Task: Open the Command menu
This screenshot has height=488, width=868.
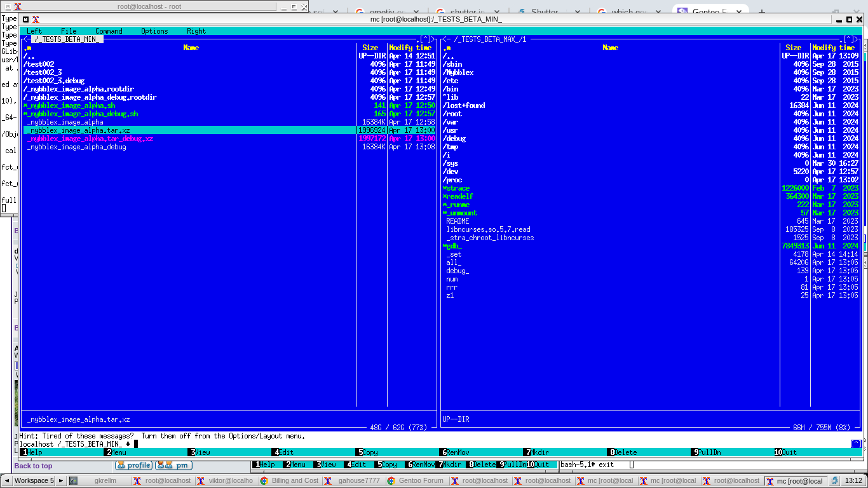Action: coord(109,31)
